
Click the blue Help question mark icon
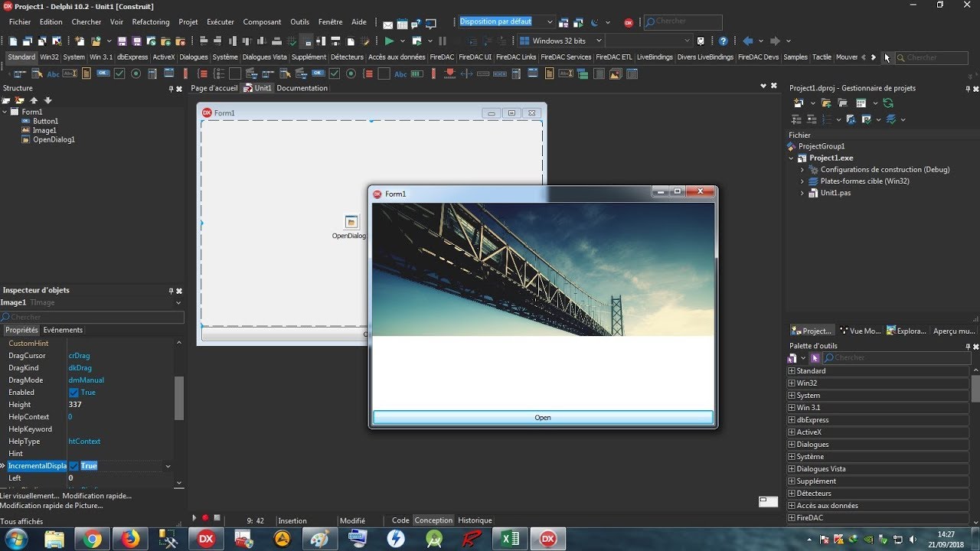(724, 41)
